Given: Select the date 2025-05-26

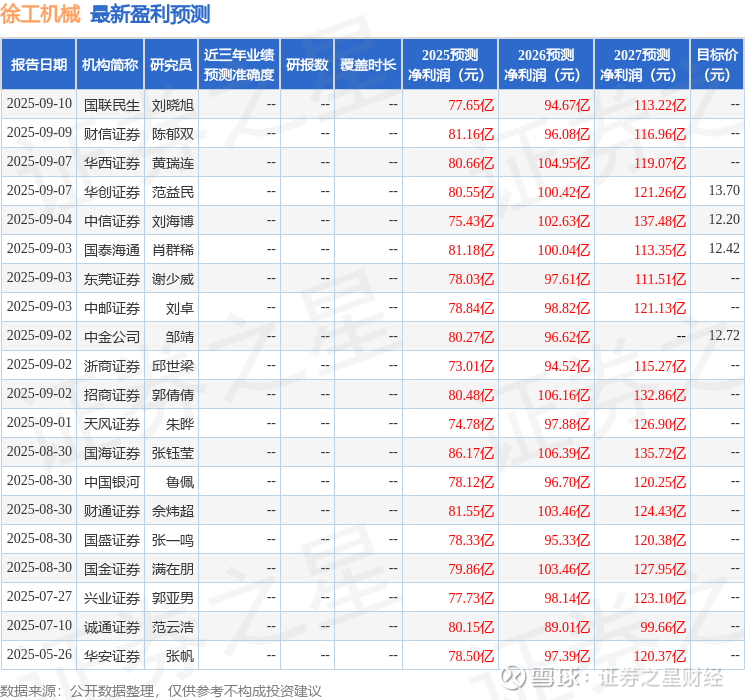Looking at the screenshot, I should tap(39, 654).
